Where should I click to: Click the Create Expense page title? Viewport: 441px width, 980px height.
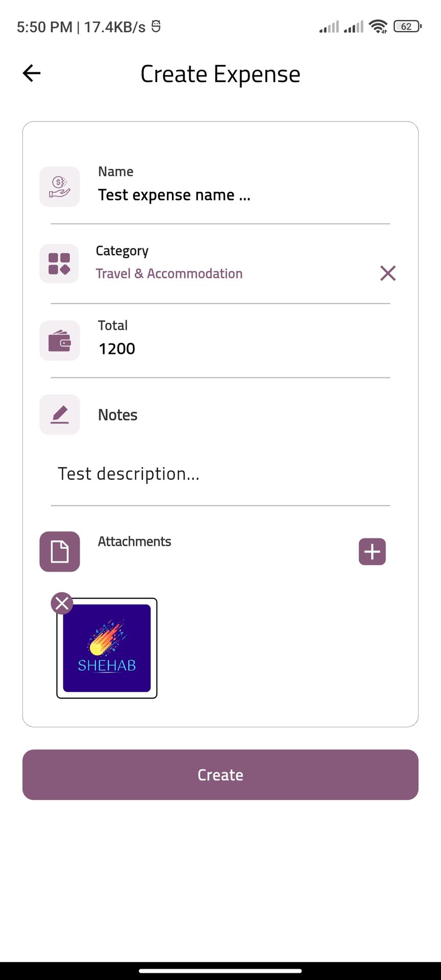coord(220,74)
